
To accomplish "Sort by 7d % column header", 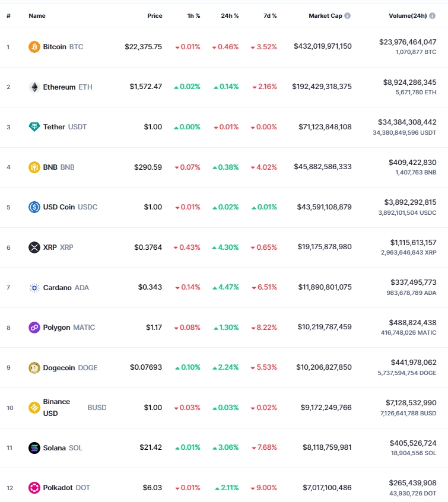I will pyautogui.click(x=270, y=15).
